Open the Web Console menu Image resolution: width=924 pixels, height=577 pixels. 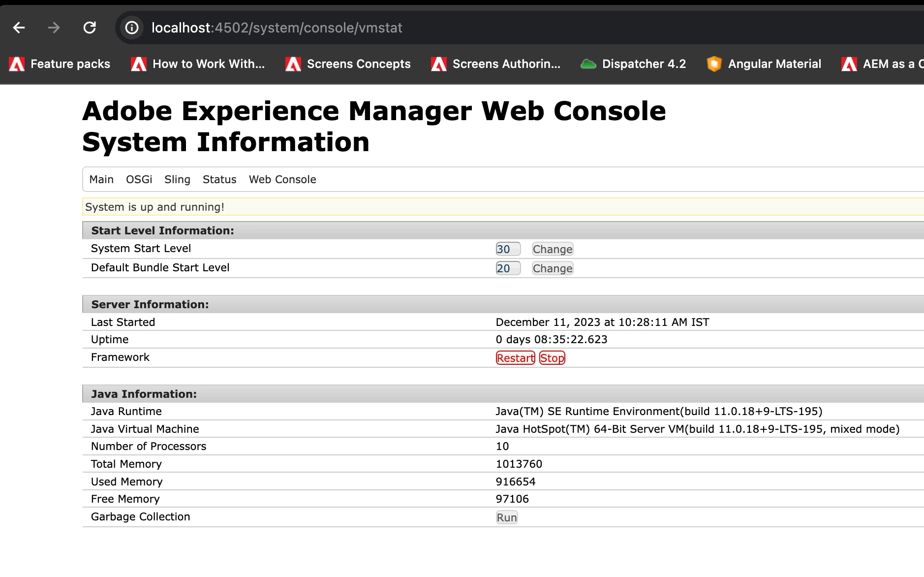point(282,180)
